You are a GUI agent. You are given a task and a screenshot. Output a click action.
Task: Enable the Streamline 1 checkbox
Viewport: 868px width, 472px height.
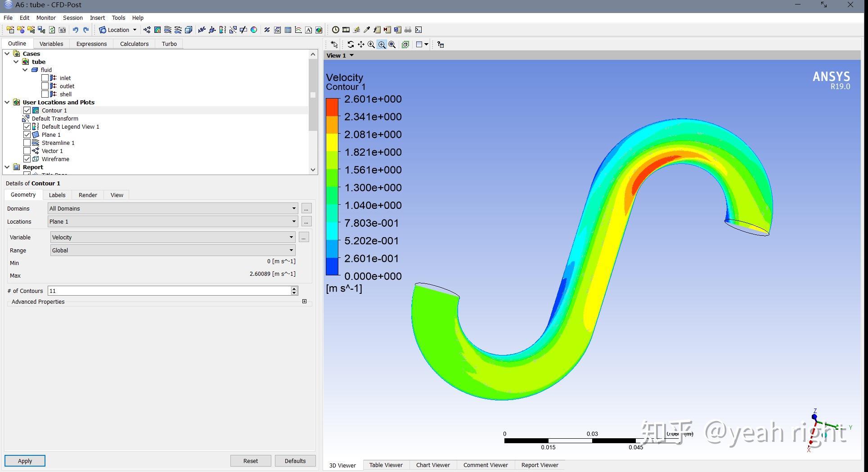click(27, 143)
